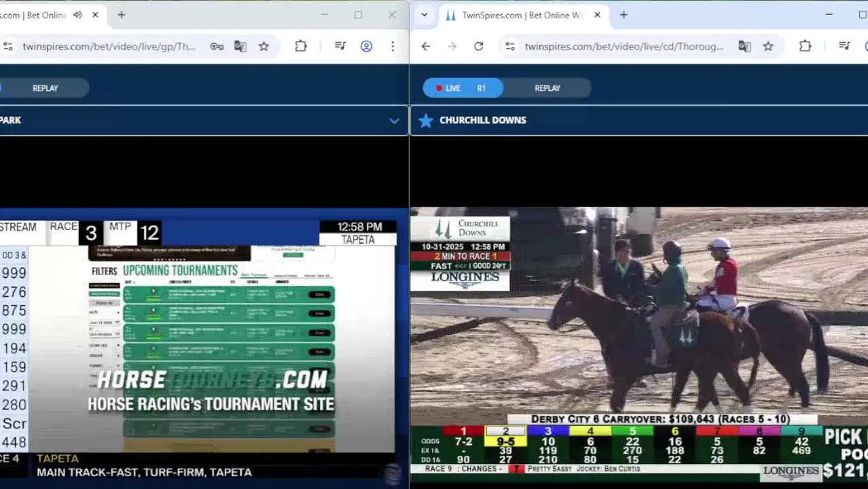This screenshot has width=868, height=489.
Task: Mute the left TwinSpires tab audio icon
Action: (x=77, y=15)
